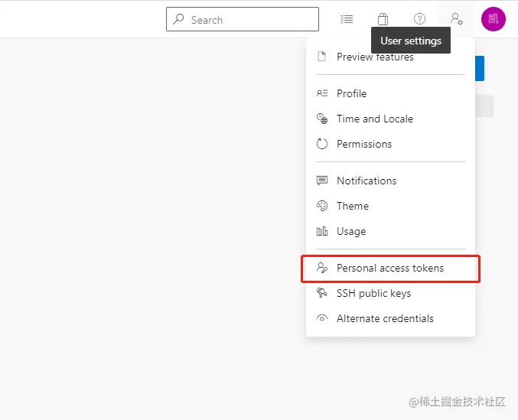The height and width of the screenshot is (420, 518).
Task: Click the SSH public keys icon
Action: coord(322,293)
